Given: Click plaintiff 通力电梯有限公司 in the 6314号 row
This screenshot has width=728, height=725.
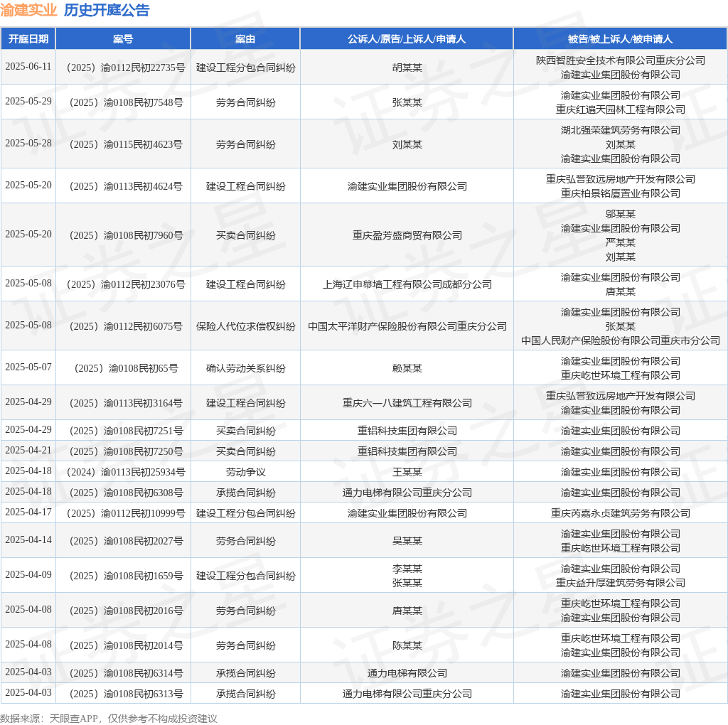Looking at the screenshot, I should pos(407,674).
